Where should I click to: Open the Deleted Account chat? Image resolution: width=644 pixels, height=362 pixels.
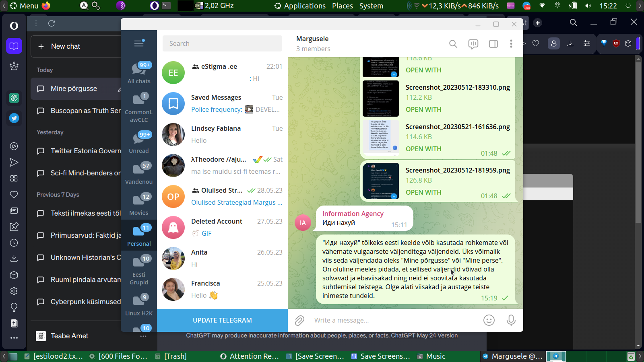point(222,228)
